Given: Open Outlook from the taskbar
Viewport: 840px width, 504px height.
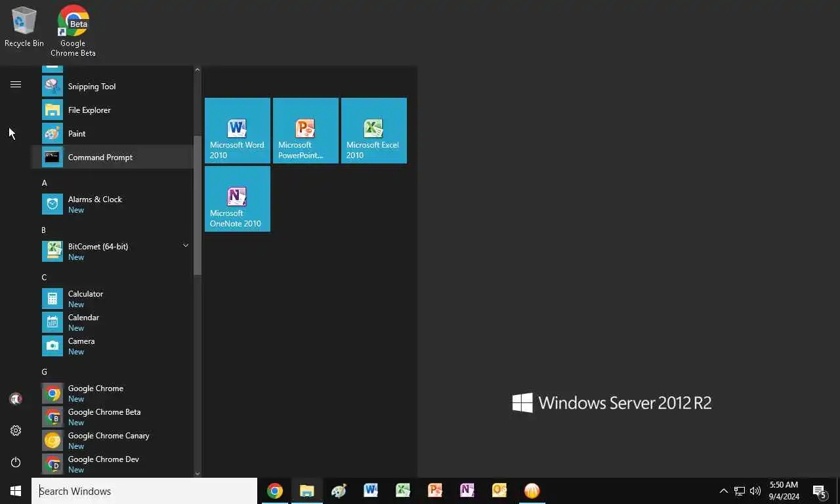Looking at the screenshot, I should (x=499, y=491).
